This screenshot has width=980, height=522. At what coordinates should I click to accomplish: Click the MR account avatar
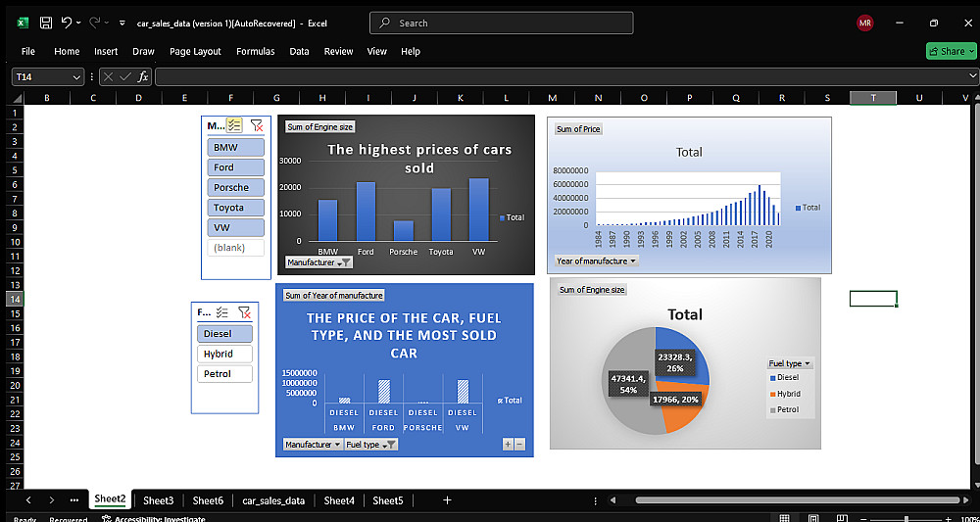pos(865,24)
